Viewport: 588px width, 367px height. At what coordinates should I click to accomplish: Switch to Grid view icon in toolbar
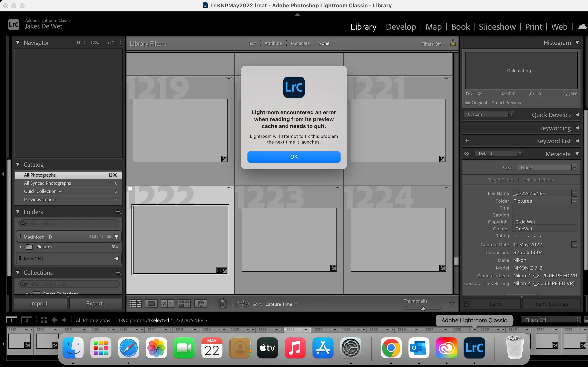pos(135,304)
